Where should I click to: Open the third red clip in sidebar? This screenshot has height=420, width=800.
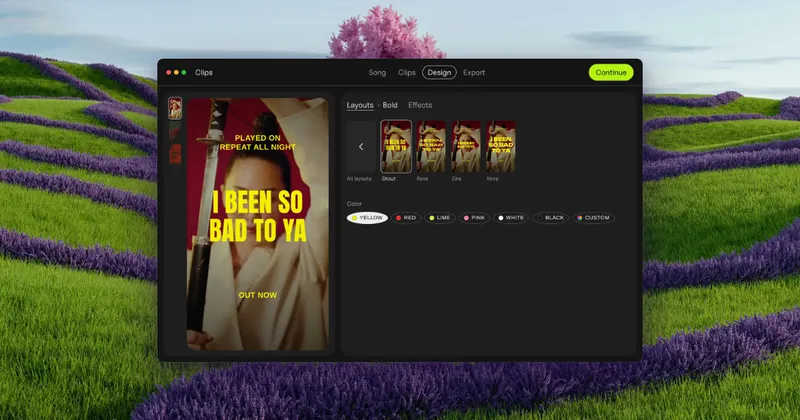(x=175, y=154)
